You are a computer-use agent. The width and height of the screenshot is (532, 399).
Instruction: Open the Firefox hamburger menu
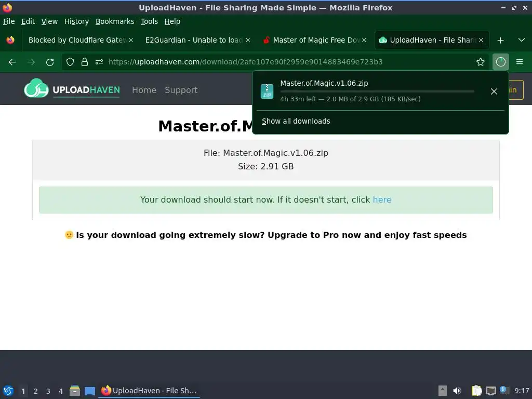tap(520, 62)
